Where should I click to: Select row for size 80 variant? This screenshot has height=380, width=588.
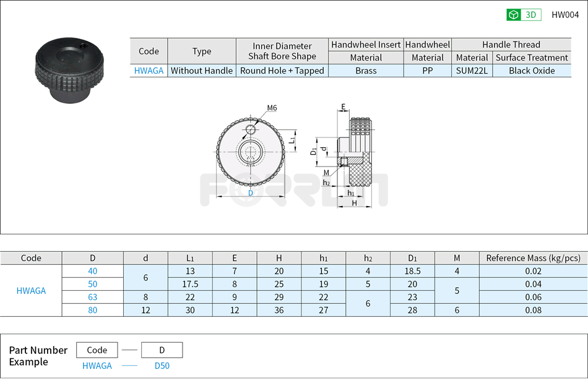pyautogui.click(x=92, y=309)
